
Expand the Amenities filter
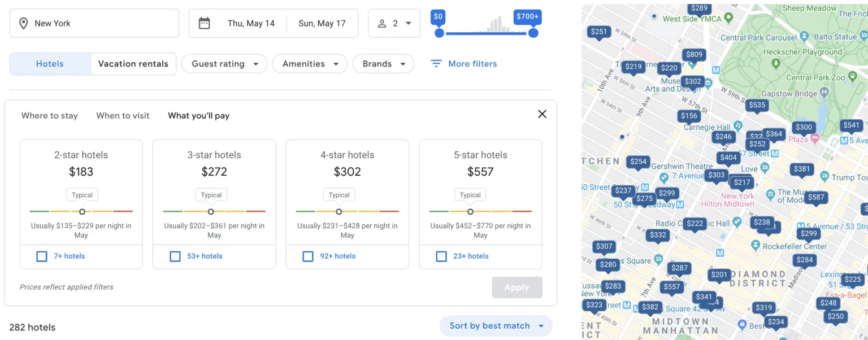tap(310, 63)
